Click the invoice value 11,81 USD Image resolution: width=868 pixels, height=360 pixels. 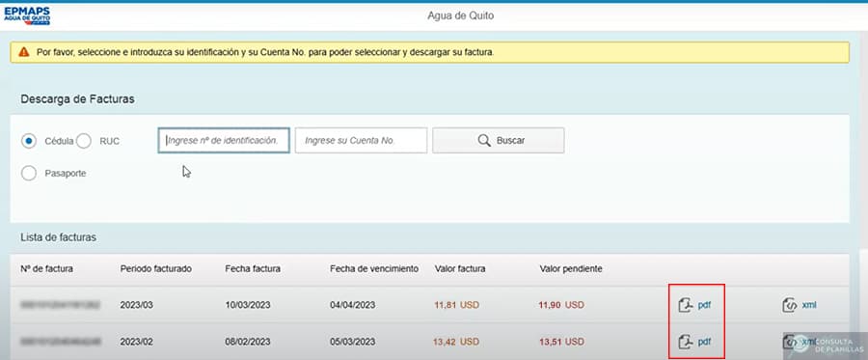click(x=457, y=305)
